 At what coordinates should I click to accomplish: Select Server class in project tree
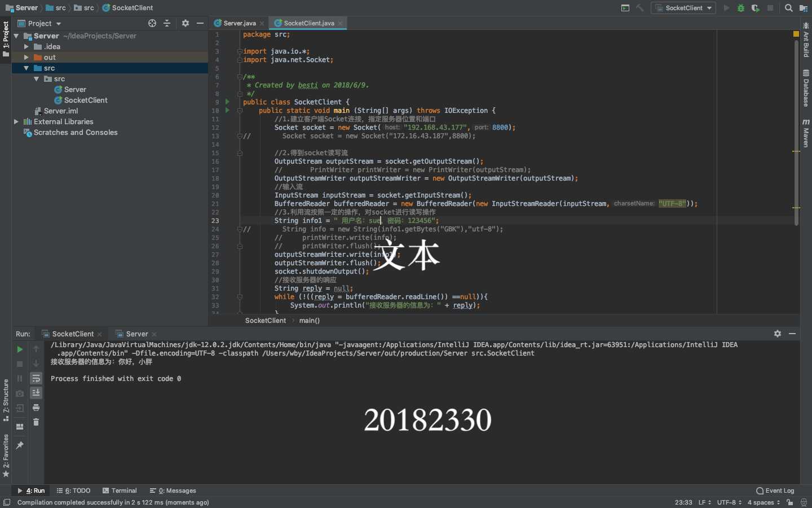coord(70,90)
